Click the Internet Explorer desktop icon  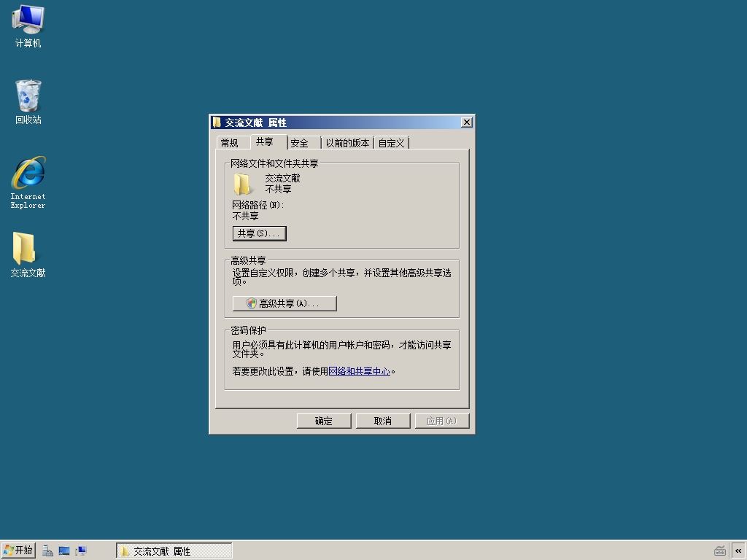click(28, 182)
